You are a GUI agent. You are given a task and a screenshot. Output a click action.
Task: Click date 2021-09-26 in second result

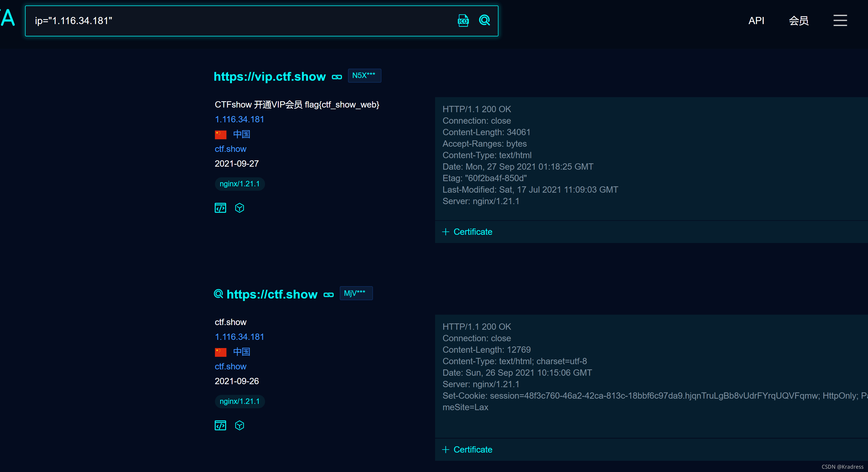tap(237, 381)
